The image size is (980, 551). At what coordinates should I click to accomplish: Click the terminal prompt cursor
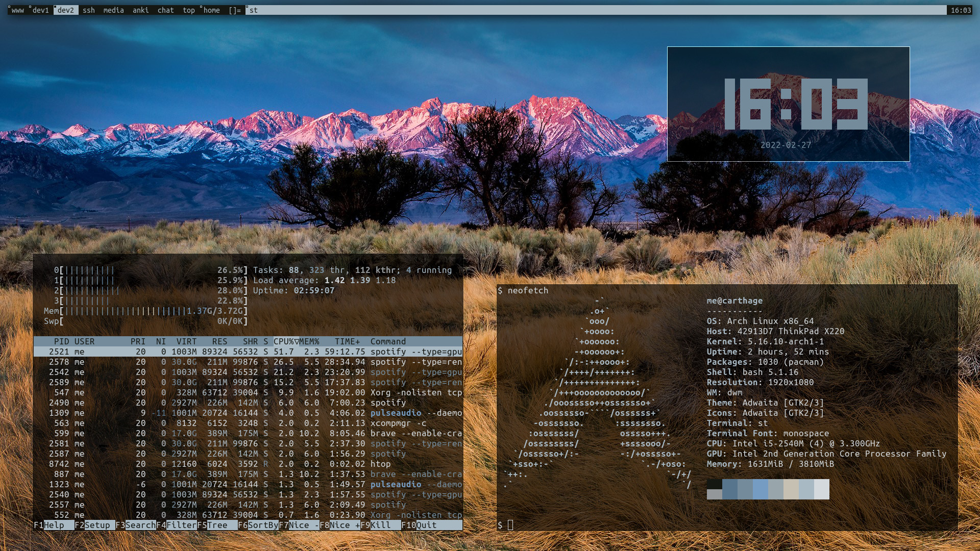[510, 525]
